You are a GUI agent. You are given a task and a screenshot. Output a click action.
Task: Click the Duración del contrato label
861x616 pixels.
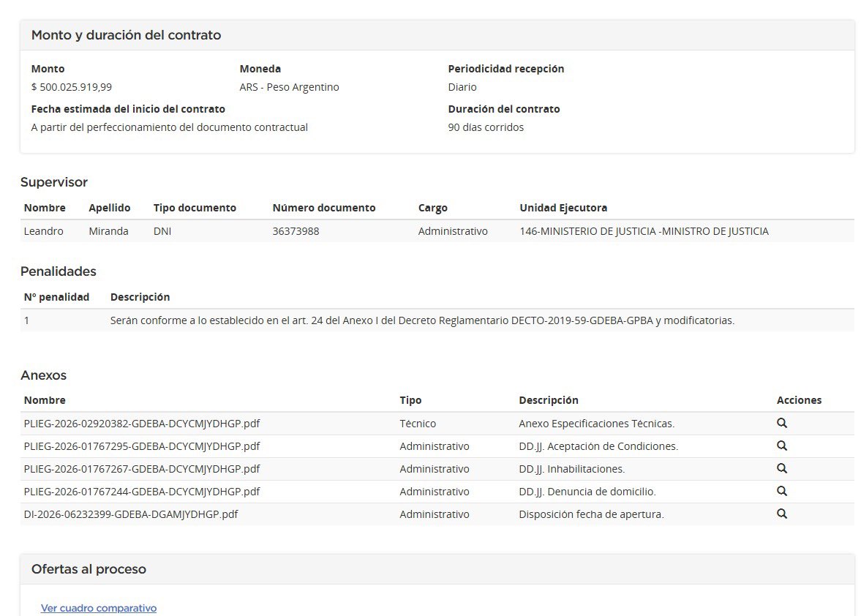(504, 109)
